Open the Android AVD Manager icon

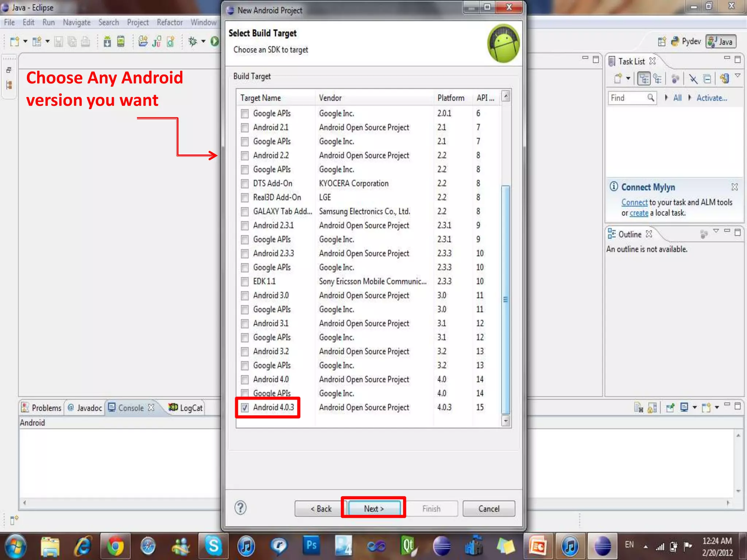point(121,42)
